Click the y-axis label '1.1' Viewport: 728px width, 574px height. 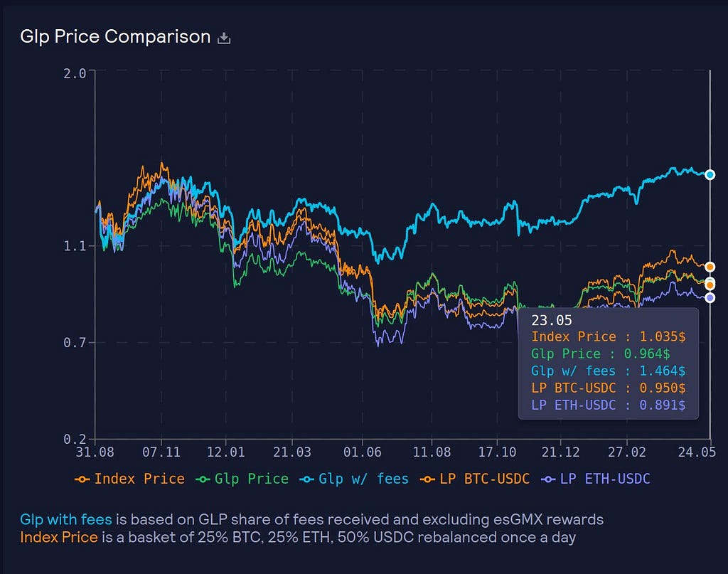75,246
